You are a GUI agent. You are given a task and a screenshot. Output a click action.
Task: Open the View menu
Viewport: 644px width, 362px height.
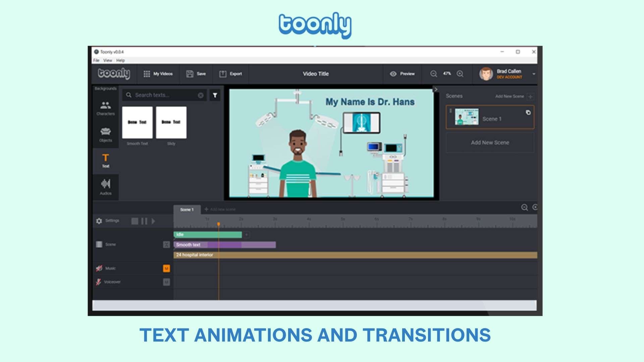[108, 60]
